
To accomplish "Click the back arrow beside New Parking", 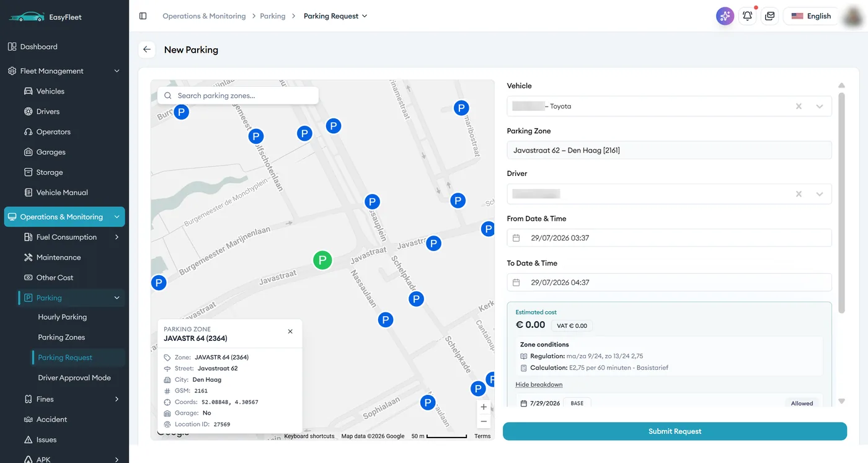I will tap(147, 50).
